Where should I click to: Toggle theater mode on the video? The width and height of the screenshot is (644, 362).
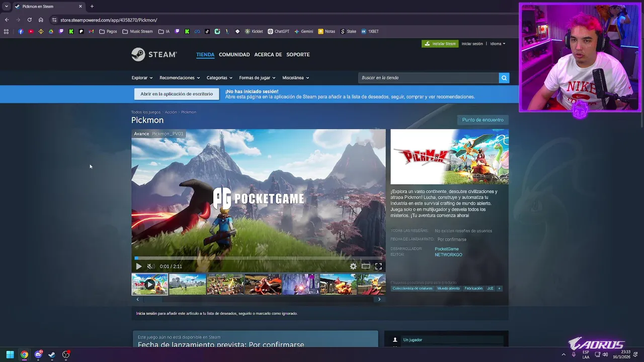pyautogui.click(x=366, y=266)
